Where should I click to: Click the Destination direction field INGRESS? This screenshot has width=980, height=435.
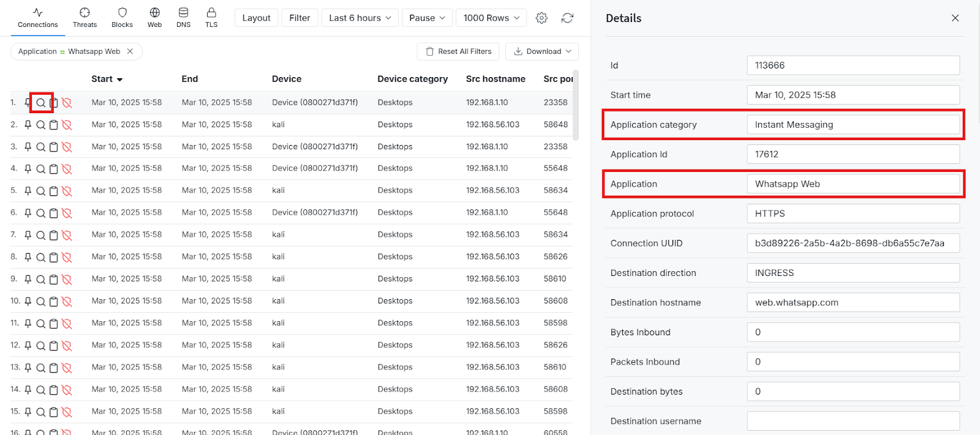(853, 273)
